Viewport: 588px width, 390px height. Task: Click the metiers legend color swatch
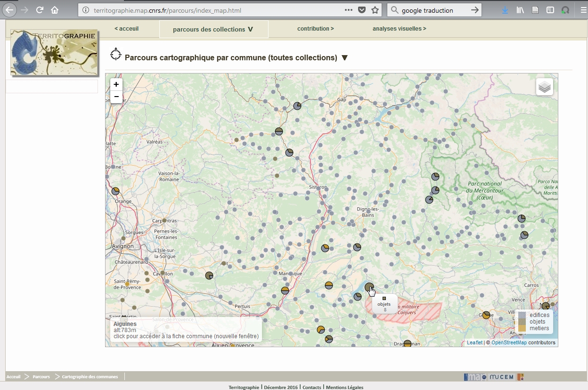[522, 328]
